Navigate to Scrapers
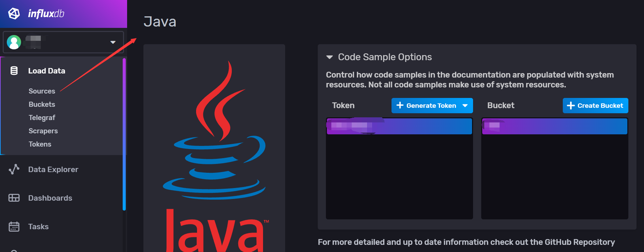Viewport: 644px width, 252px height. [43, 131]
